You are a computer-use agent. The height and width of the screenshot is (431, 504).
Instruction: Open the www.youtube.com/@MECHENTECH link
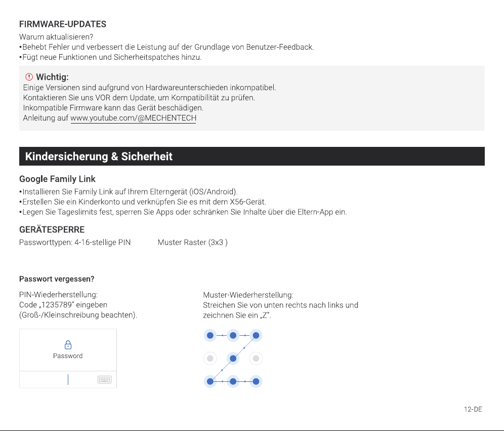(x=133, y=118)
